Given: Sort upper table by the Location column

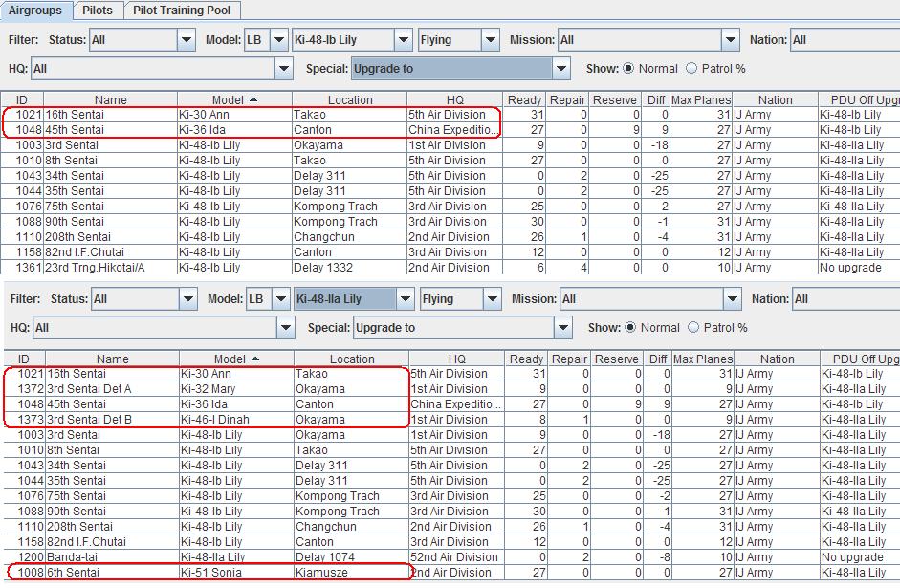Looking at the screenshot, I should (349, 99).
